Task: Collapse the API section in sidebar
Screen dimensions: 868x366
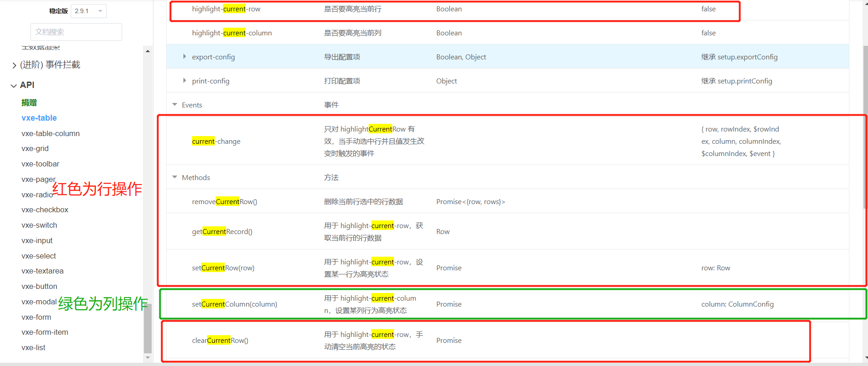Action: [14, 85]
